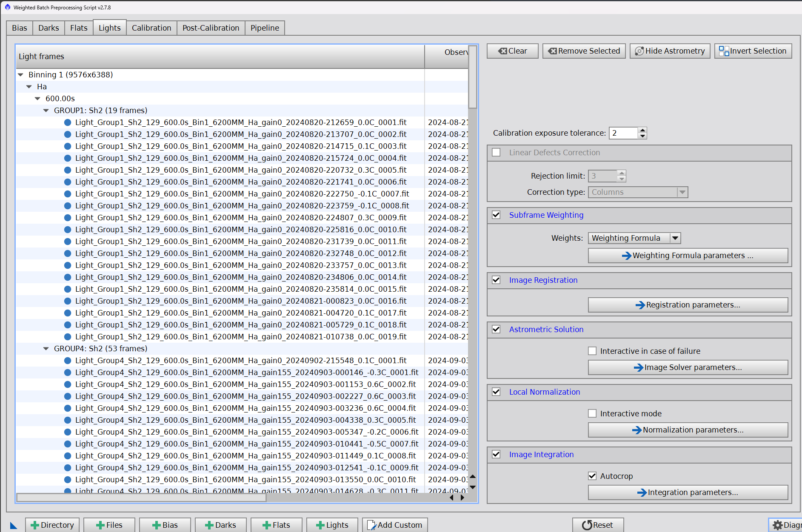Viewport: 802px width, 532px height.
Task: Toggle Subframe Weighting checkbox
Action: (496, 215)
